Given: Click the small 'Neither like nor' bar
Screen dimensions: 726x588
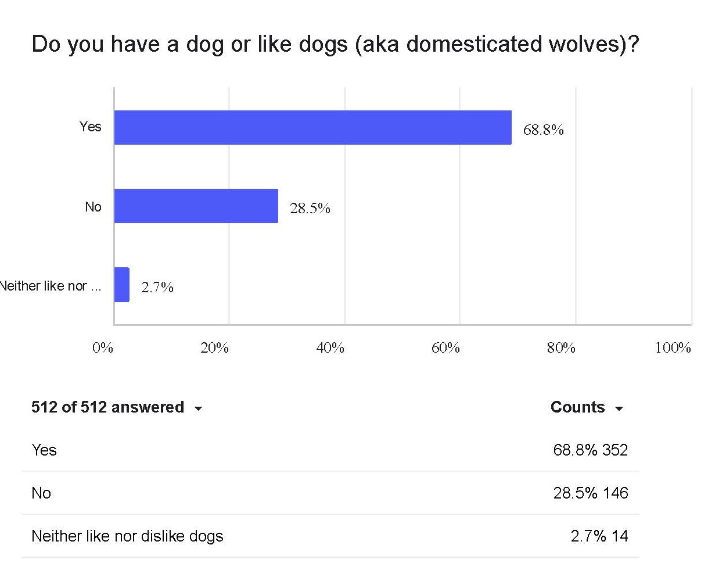Looking at the screenshot, I should coord(121,285).
